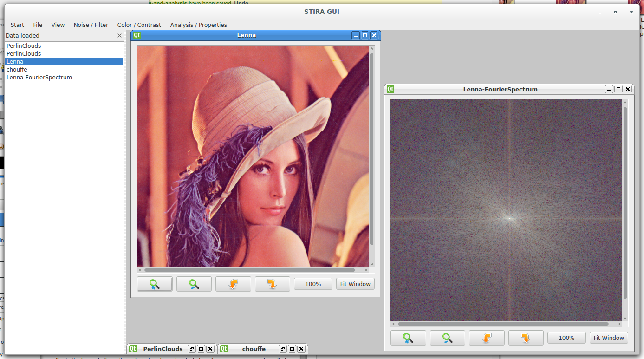Rotate Lenna-FourierSpectrum clockwise

pyautogui.click(x=526, y=338)
